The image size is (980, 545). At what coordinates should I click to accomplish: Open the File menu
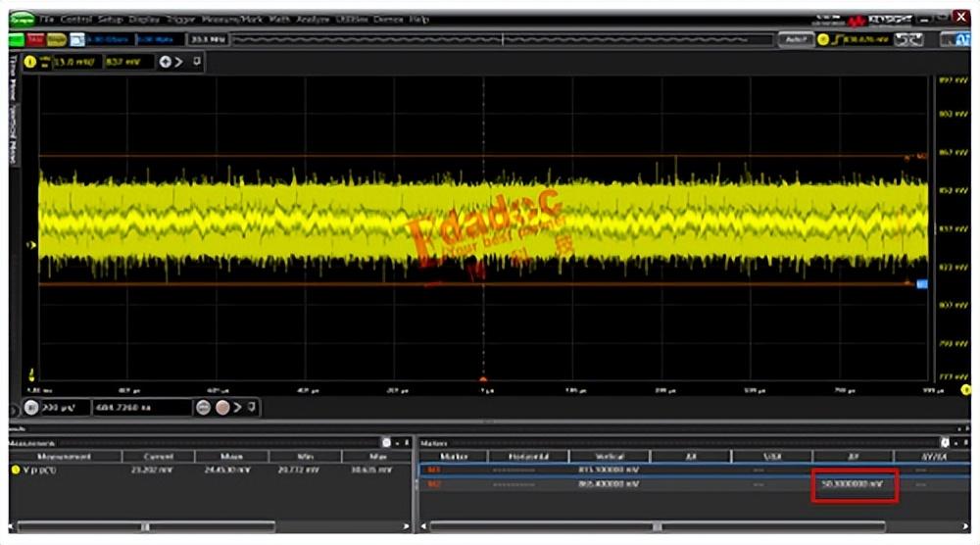pyautogui.click(x=47, y=19)
